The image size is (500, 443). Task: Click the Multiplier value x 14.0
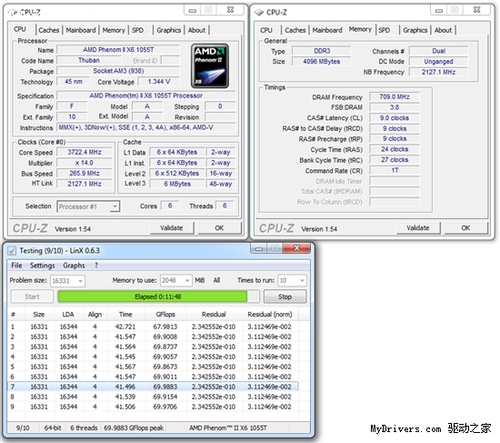point(84,163)
